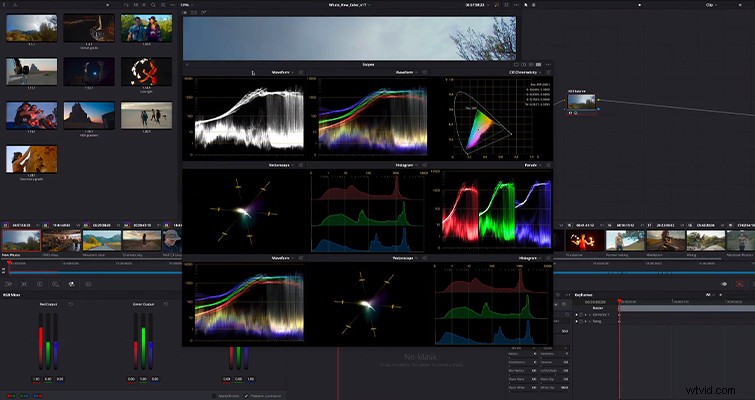Image resolution: width=755 pixels, height=400 pixels.
Task: Open settings for the white luminance Waveform scope
Action: point(301,73)
